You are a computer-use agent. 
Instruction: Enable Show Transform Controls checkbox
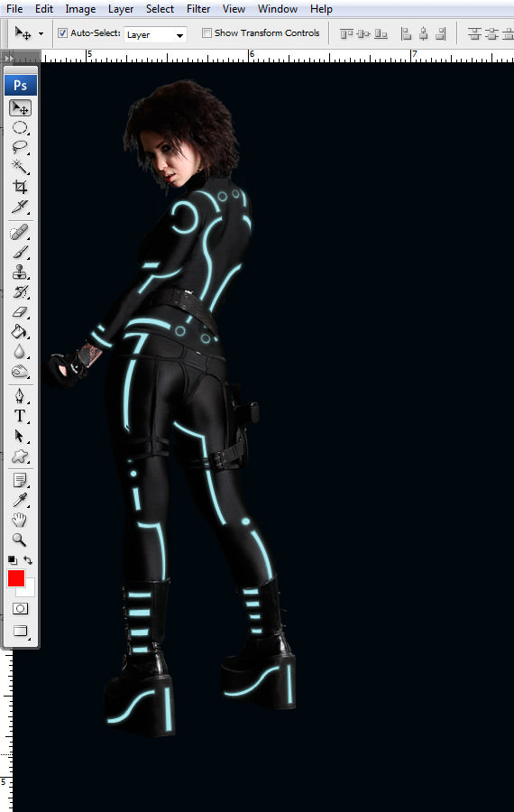click(x=207, y=33)
